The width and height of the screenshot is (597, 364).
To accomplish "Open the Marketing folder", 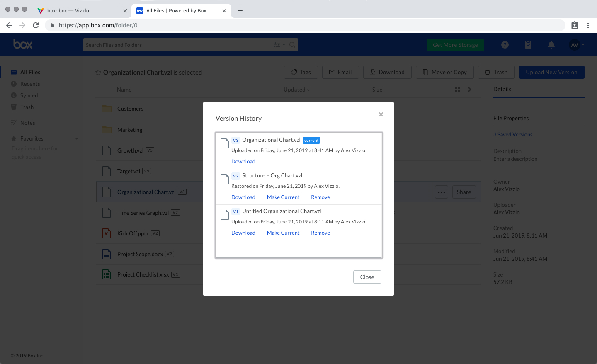I will click(x=130, y=130).
